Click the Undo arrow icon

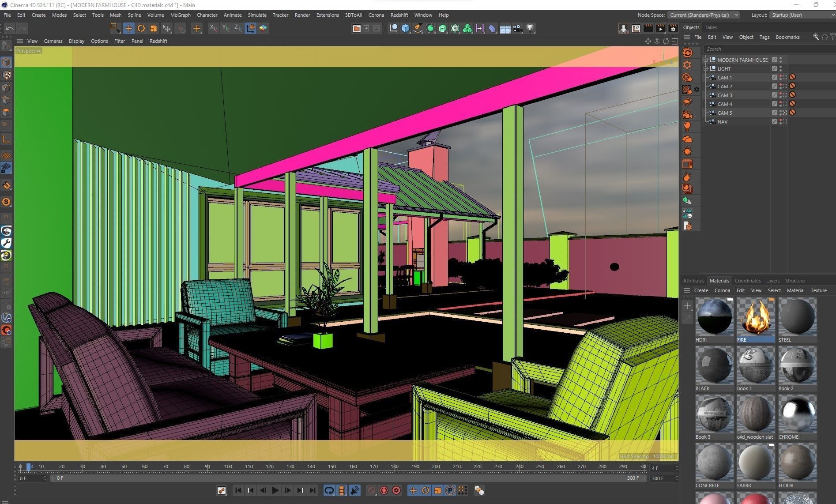tap(10, 28)
